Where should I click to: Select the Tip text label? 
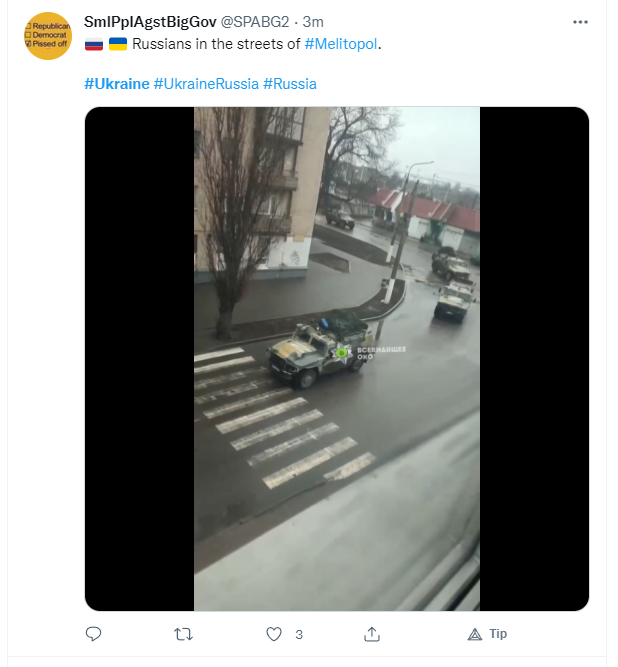pyautogui.click(x=498, y=634)
